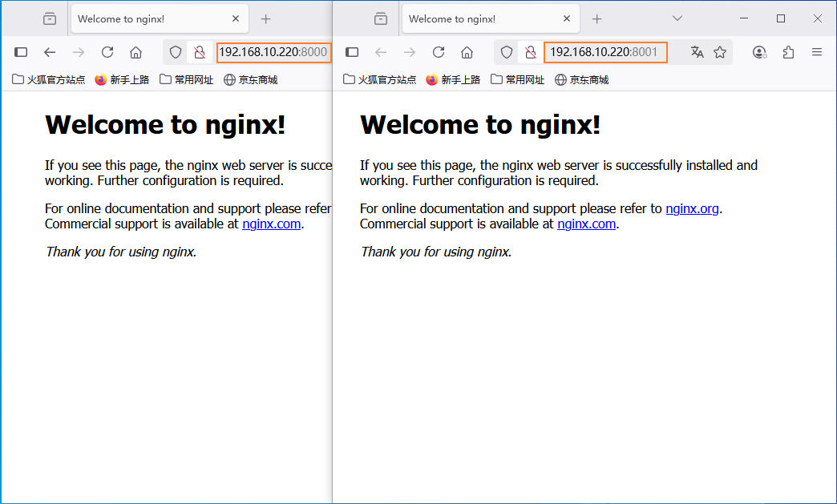
Task: Click 'Thank you for using nginx.' in left window
Action: pyautogui.click(x=120, y=252)
